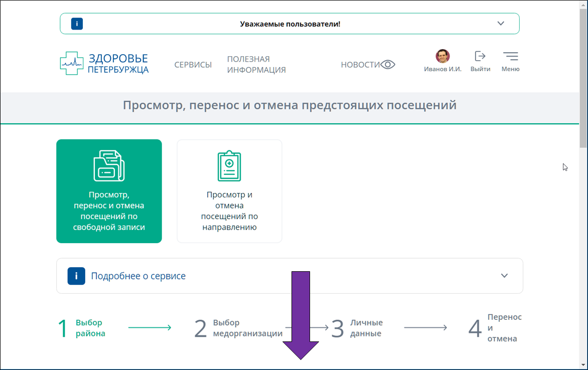Click step 1 'Выбор района'
Viewport: 588px width, 370px height.
82,328
